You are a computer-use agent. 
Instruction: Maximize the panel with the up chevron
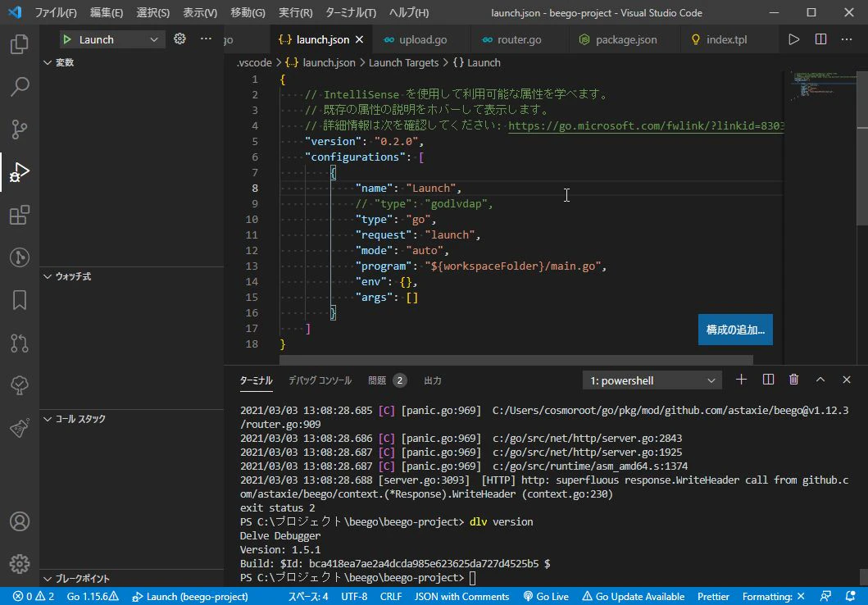tap(820, 380)
